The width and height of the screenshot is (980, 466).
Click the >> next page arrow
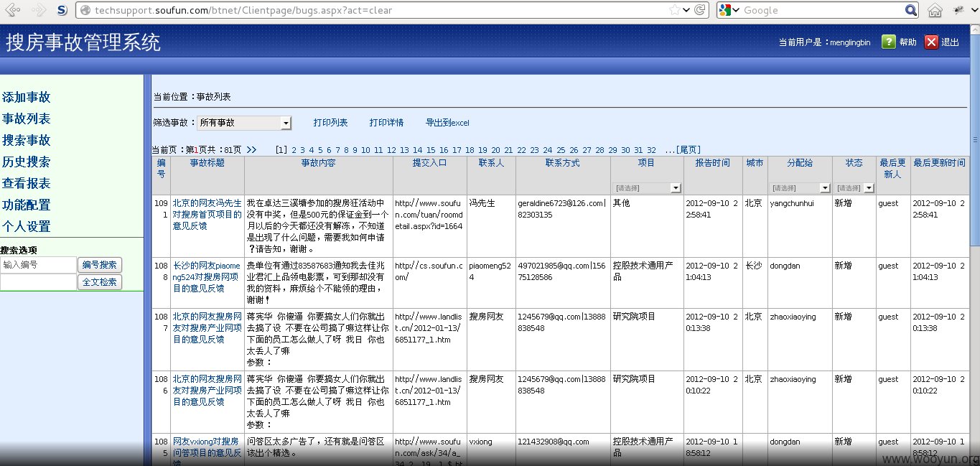point(251,150)
